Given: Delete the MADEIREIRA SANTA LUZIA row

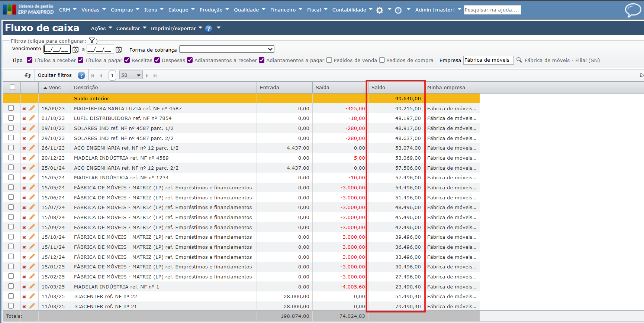Looking at the screenshot, I should [24, 109].
